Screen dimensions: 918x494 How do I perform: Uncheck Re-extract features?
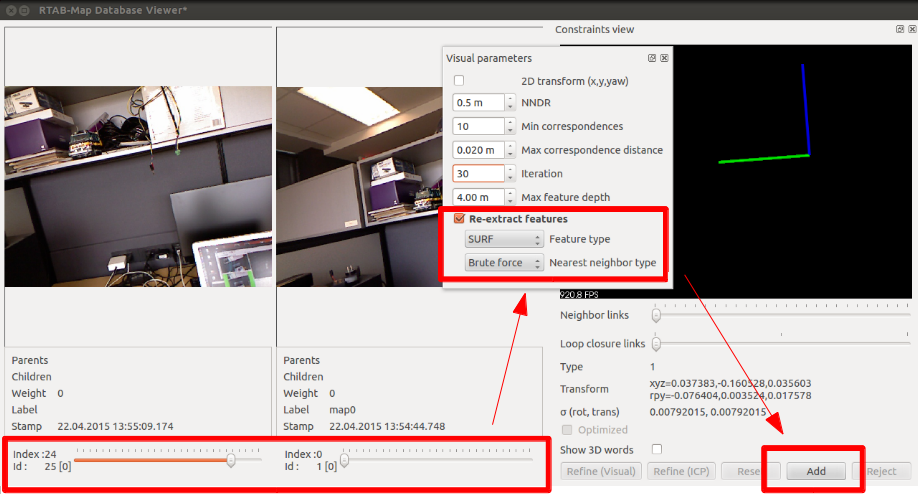pyautogui.click(x=459, y=219)
